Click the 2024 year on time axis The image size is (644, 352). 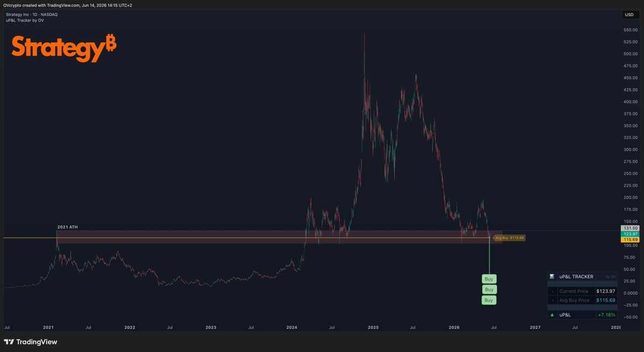(292, 327)
